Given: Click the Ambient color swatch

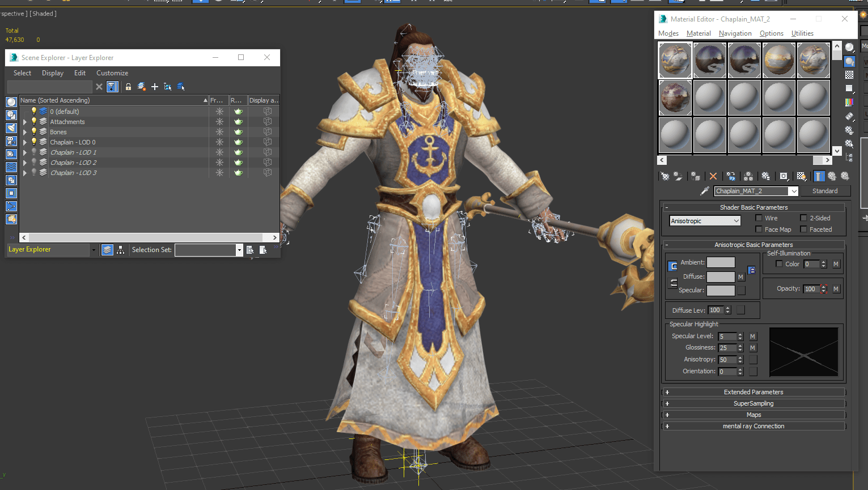Looking at the screenshot, I should [721, 262].
